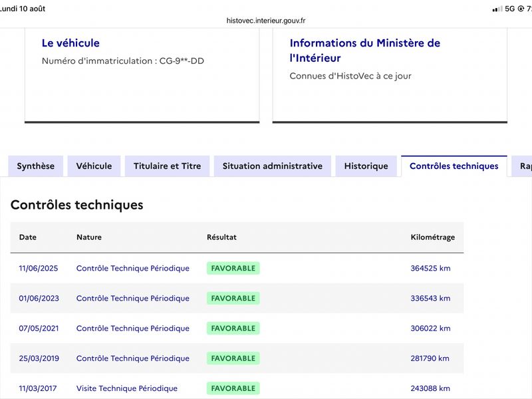Open the Situation administrative tab
The width and height of the screenshot is (532, 399).
tap(273, 166)
